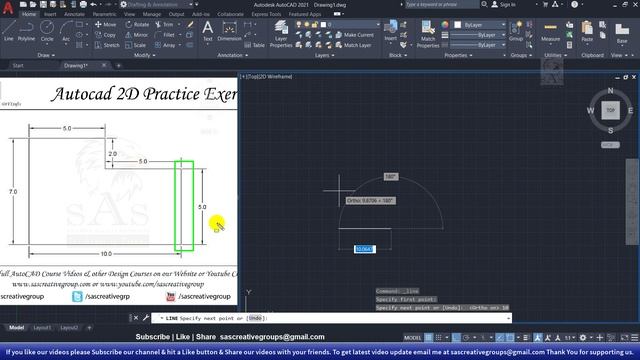The image size is (640, 360).
Task: Toggle clean screen in status bar
Action: [x=624, y=338]
